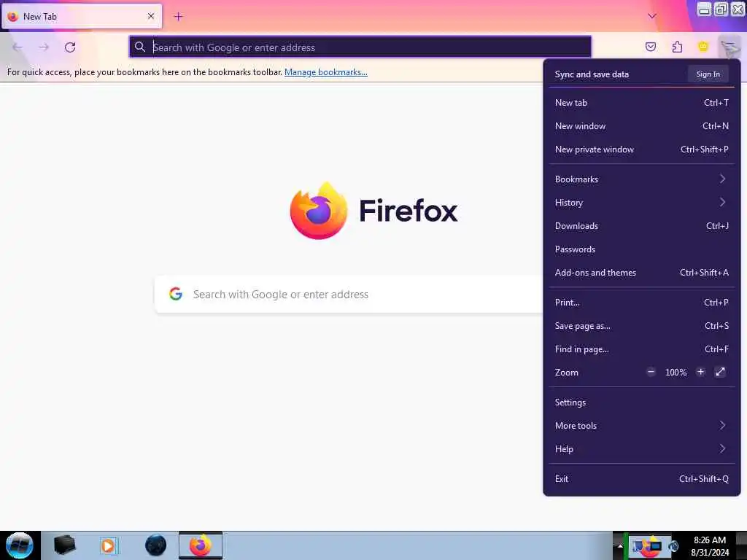The width and height of the screenshot is (747, 560).
Task: Expand the History submenu
Action: (x=642, y=203)
